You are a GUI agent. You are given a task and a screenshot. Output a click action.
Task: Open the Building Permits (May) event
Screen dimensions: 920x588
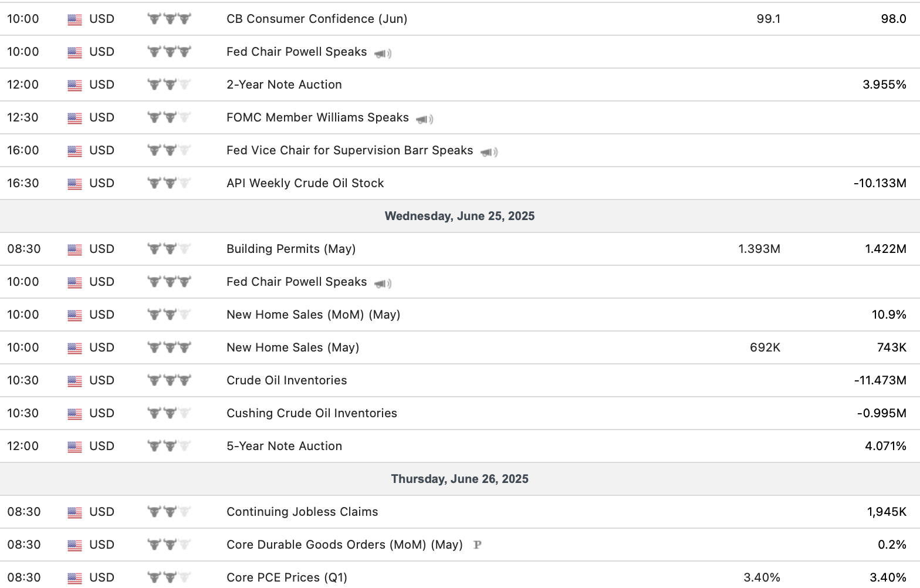(291, 249)
